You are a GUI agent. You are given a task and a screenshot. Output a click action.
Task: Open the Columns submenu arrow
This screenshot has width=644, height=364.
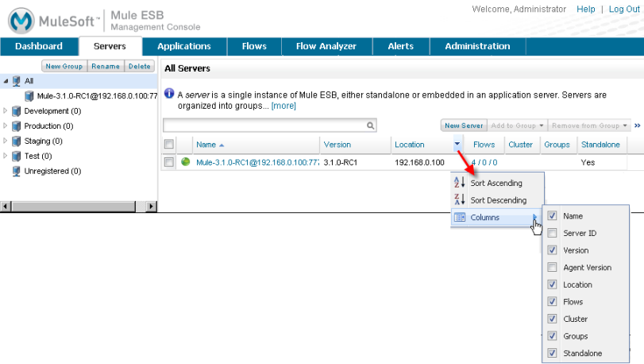[x=534, y=217]
